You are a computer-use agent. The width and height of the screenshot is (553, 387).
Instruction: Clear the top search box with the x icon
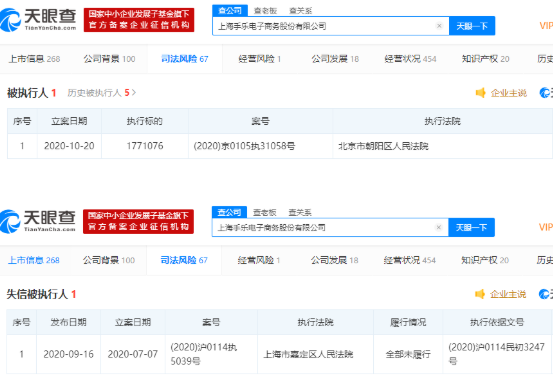point(439,26)
